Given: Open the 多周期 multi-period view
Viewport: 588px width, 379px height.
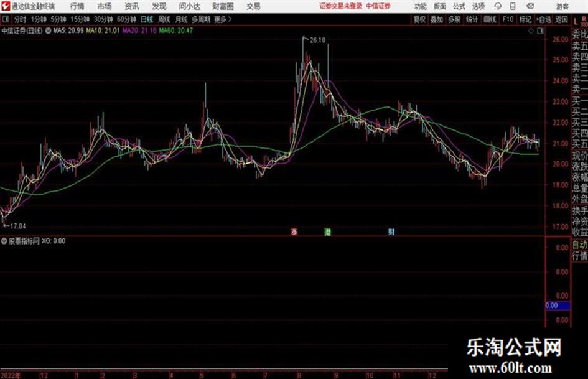Looking at the screenshot, I should click(x=201, y=19).
